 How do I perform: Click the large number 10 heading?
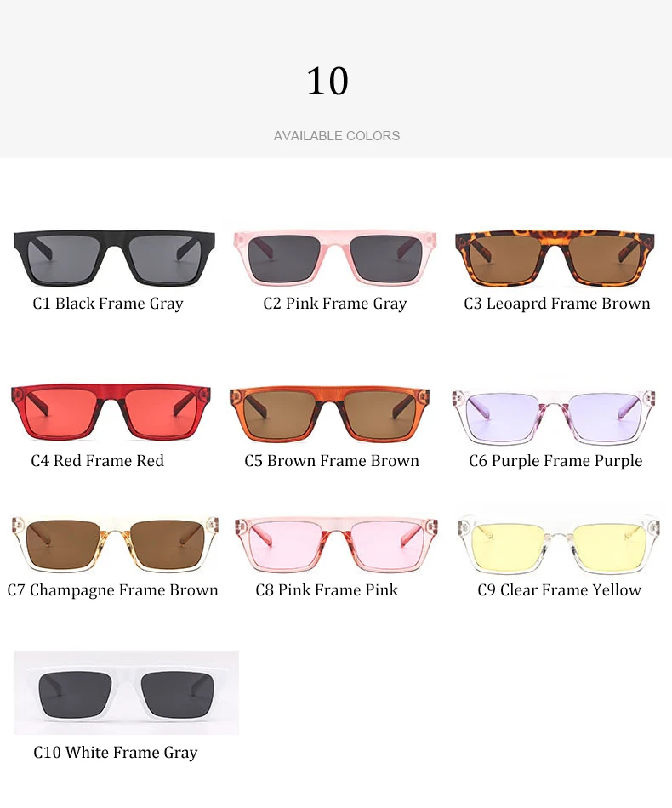point(327,82)
